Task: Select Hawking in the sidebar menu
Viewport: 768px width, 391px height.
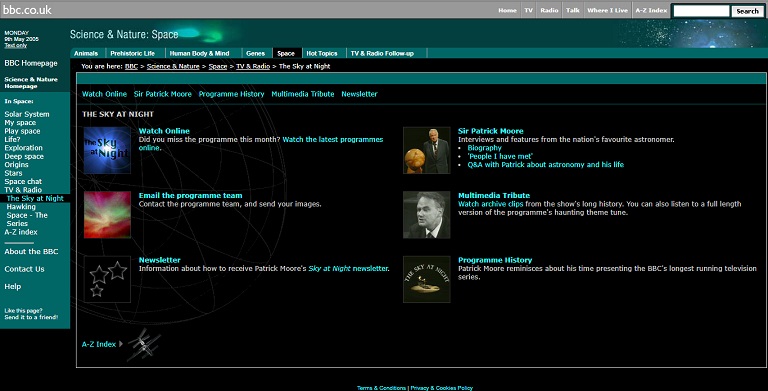Action: click(x=21, y=207)
